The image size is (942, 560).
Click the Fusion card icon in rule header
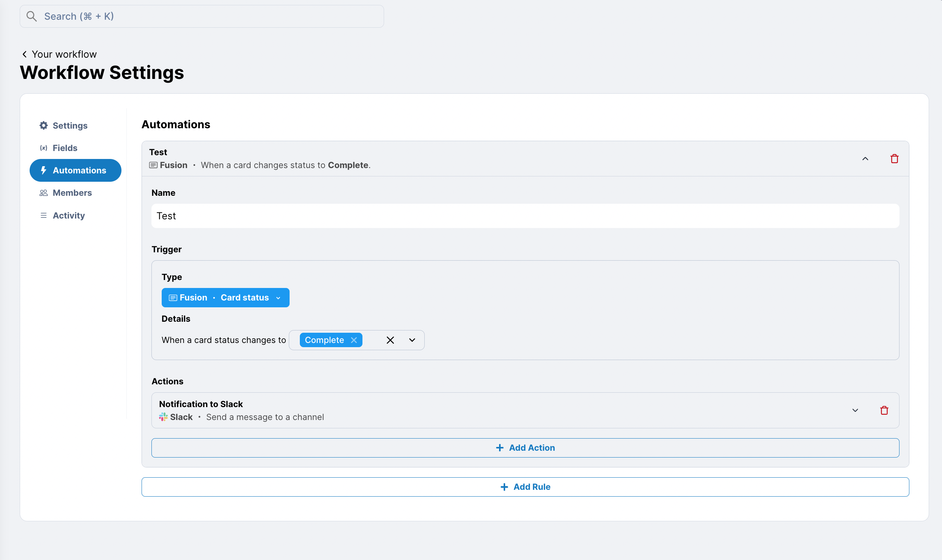[153, 165]
